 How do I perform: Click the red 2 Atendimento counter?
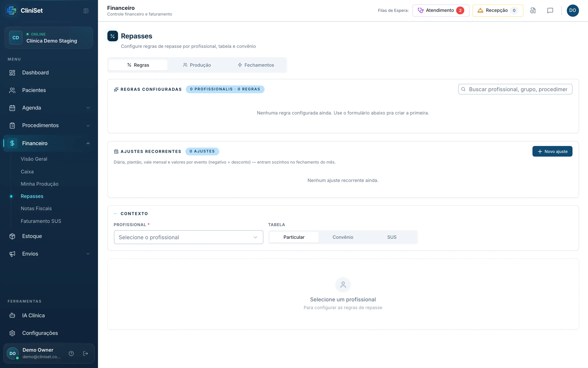pos(460,10)
